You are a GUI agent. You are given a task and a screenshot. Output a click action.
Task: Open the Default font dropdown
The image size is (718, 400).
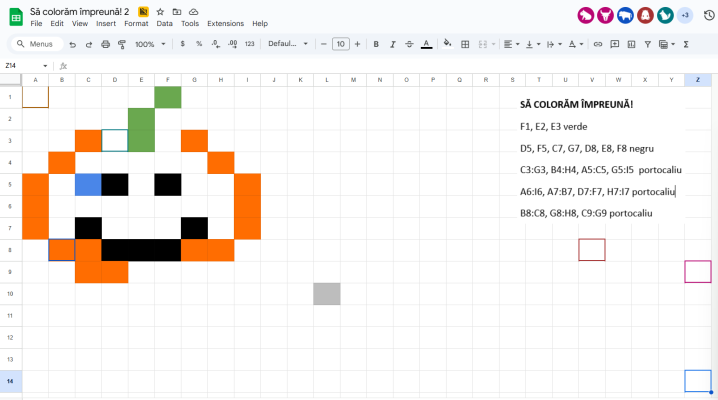point(288,44)
